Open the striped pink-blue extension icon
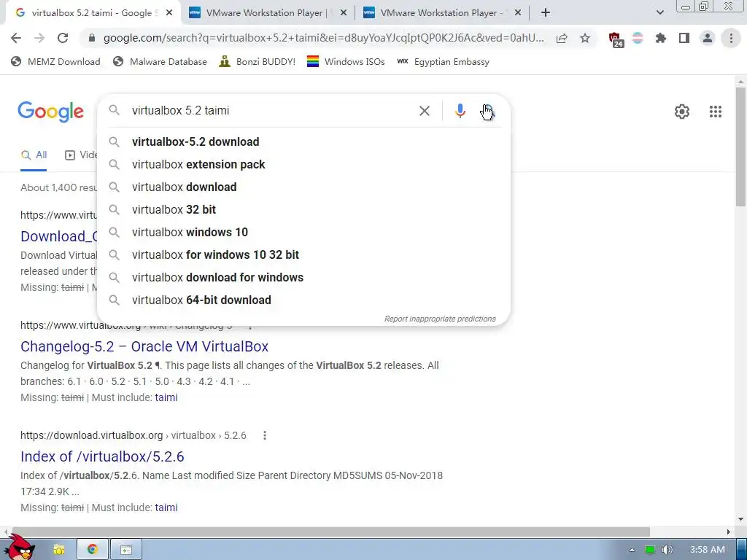 pyautogui.click(x=638, y=38)
